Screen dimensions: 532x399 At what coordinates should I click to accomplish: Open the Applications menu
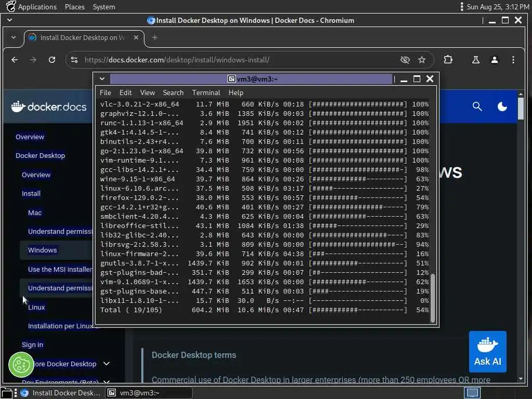coord(32,7)
